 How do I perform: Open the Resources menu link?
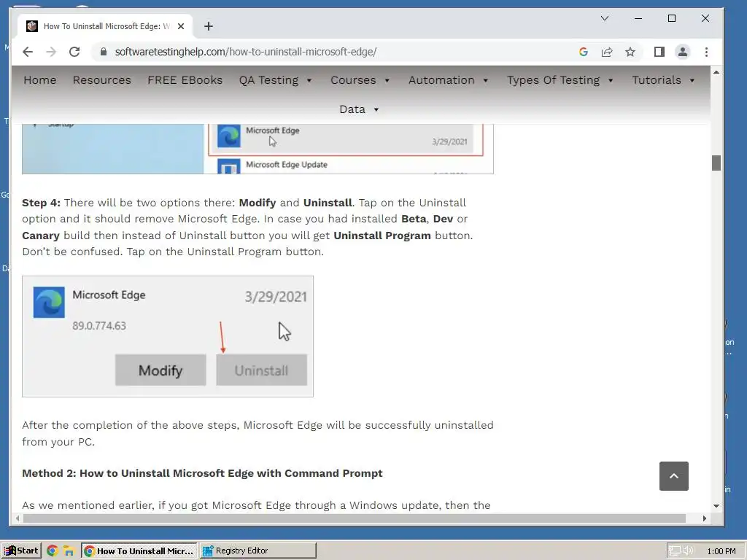click(x=102, y=80)
